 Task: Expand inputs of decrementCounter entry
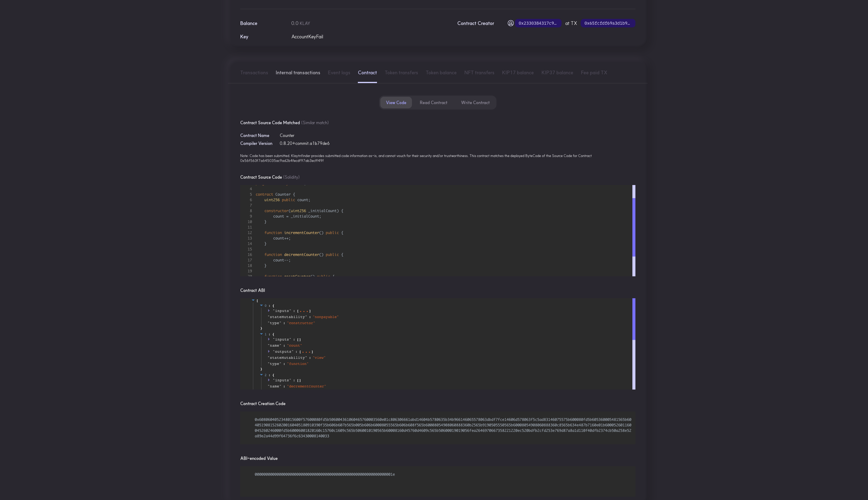coord(269,380)
